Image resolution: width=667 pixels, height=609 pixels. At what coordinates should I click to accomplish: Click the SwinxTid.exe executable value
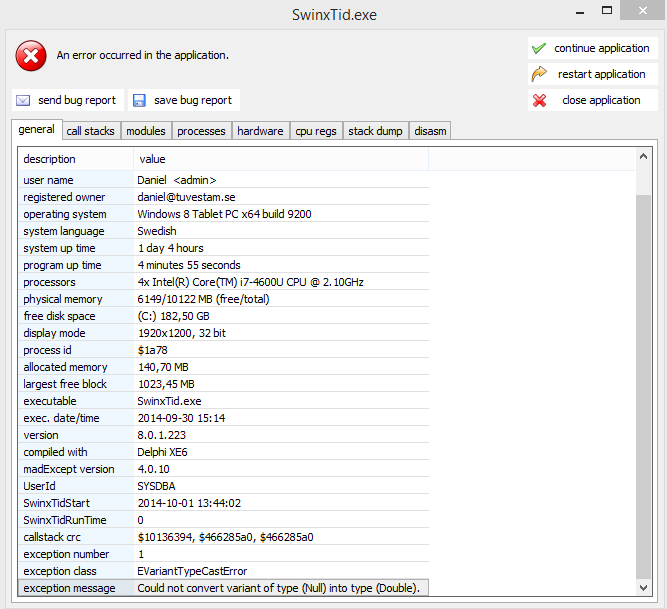pos(169,401)
